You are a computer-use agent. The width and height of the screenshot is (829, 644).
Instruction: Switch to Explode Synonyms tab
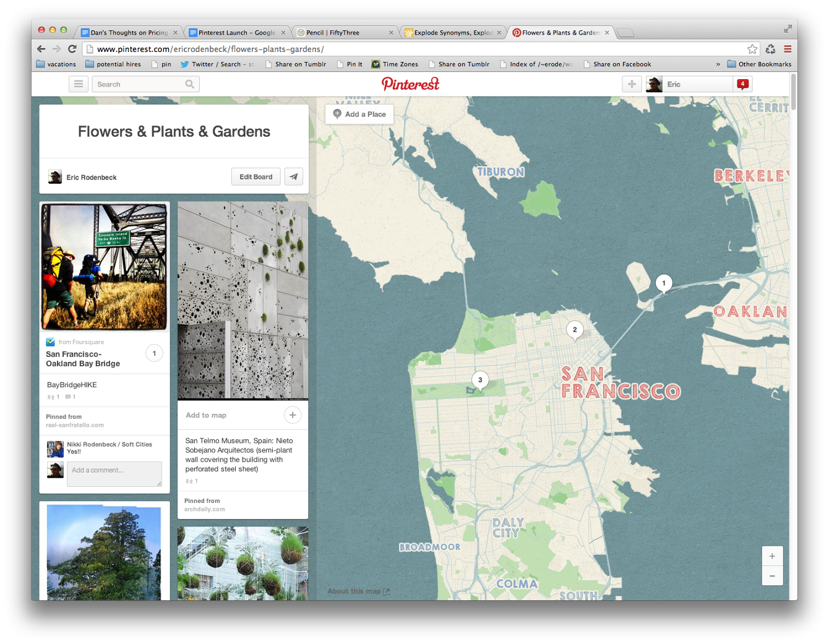point(452,33)
